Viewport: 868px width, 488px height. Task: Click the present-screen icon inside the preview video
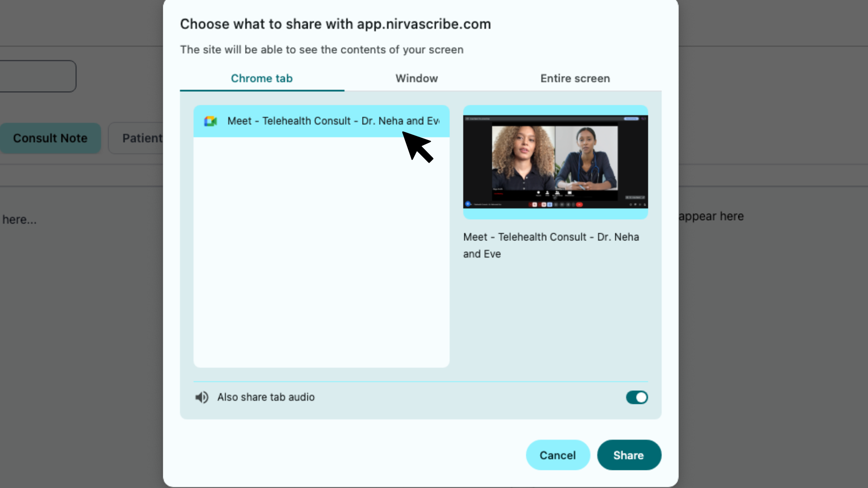click(570, 193)
